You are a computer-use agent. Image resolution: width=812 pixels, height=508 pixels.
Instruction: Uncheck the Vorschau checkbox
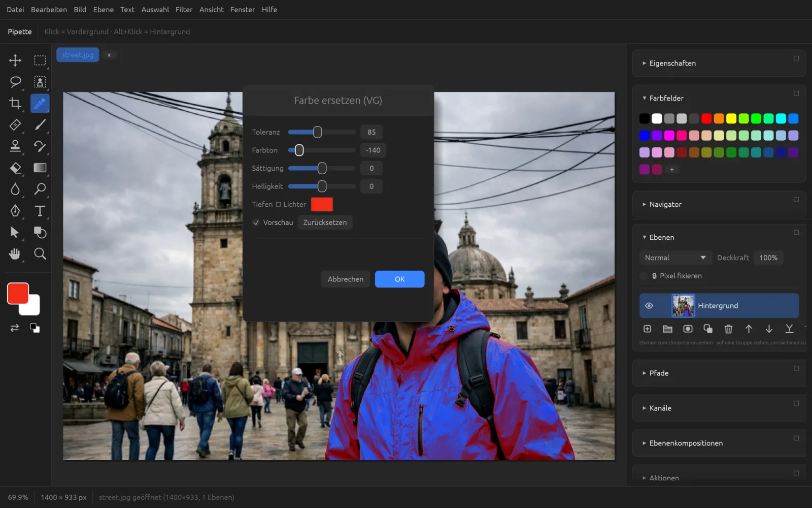(256, 223)
